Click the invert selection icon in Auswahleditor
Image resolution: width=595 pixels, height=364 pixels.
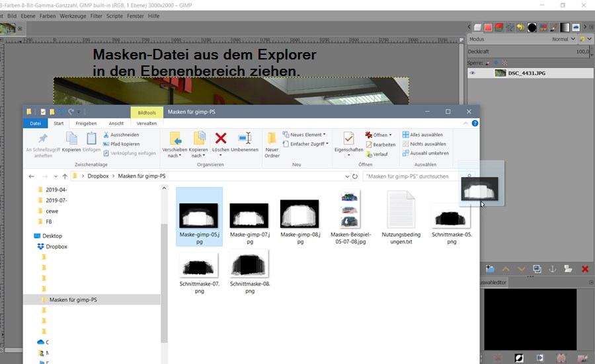point(519,358)
